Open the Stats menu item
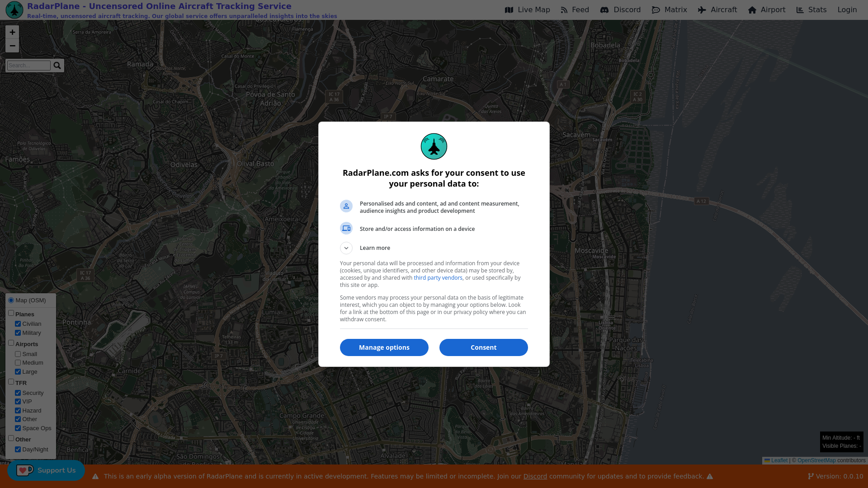868x488 pixels. click(x=811, y=10)
